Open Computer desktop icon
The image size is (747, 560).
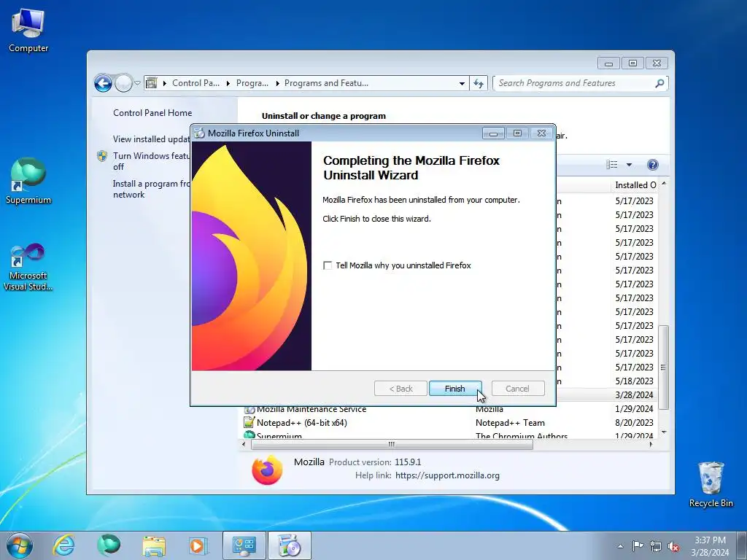click(28, 30)
